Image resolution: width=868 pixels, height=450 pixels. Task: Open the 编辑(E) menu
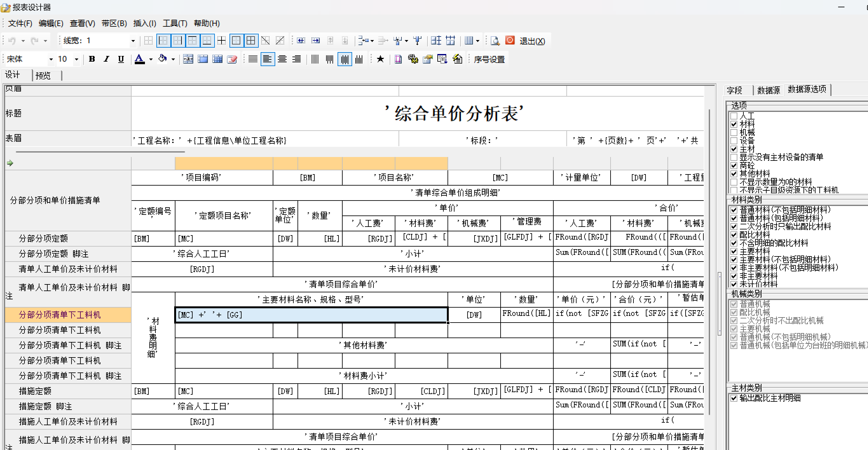pyautogui.click(x=51, y=23)
